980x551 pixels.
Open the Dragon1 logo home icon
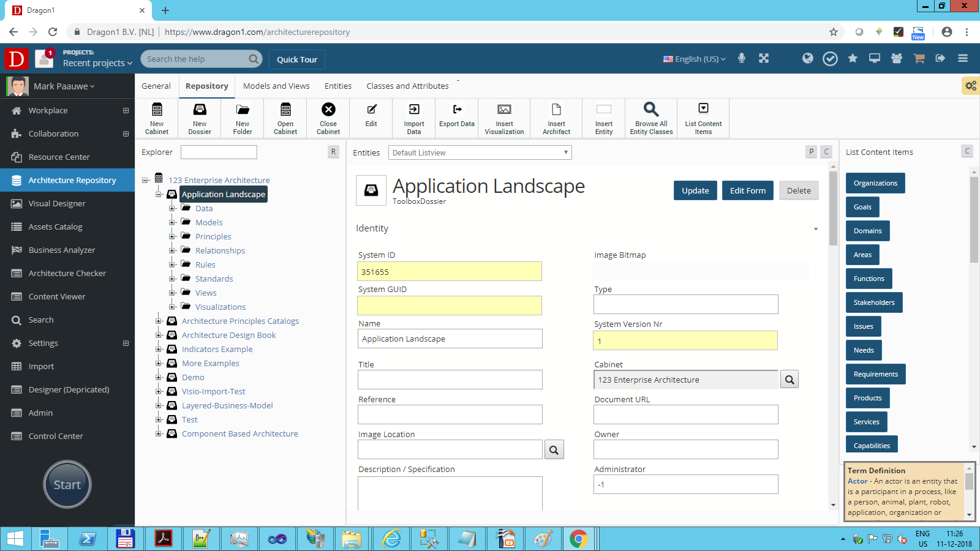tap(17, 59)
